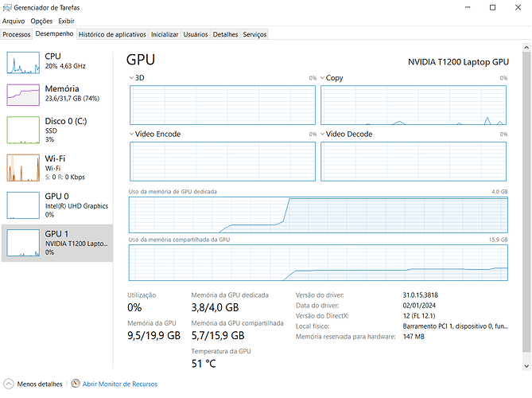The width and height of the screenshot is (532, 398).
Task: Click the dedicated memory value 3,8/4,0 GB
Action: 216,308
